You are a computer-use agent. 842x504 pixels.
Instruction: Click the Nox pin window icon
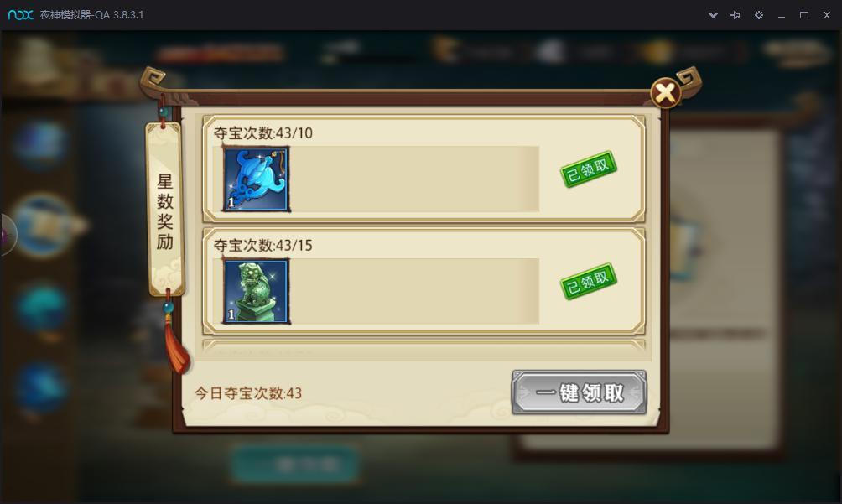[735, 15]
